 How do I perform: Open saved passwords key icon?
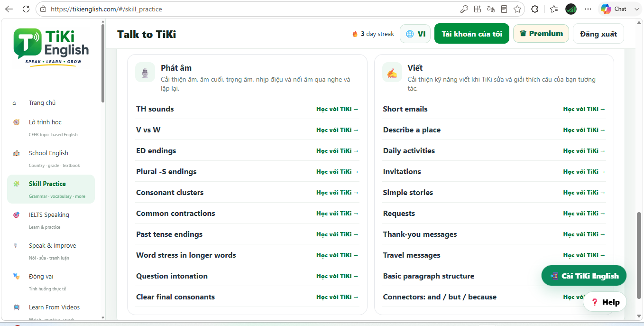pyautogui.click(x=464, y=9)
